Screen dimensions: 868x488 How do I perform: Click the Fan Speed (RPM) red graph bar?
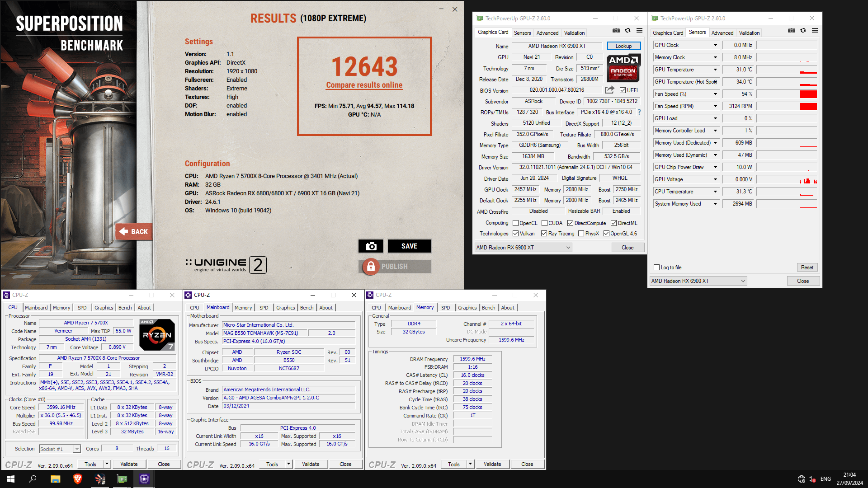(x=808, y=106)
